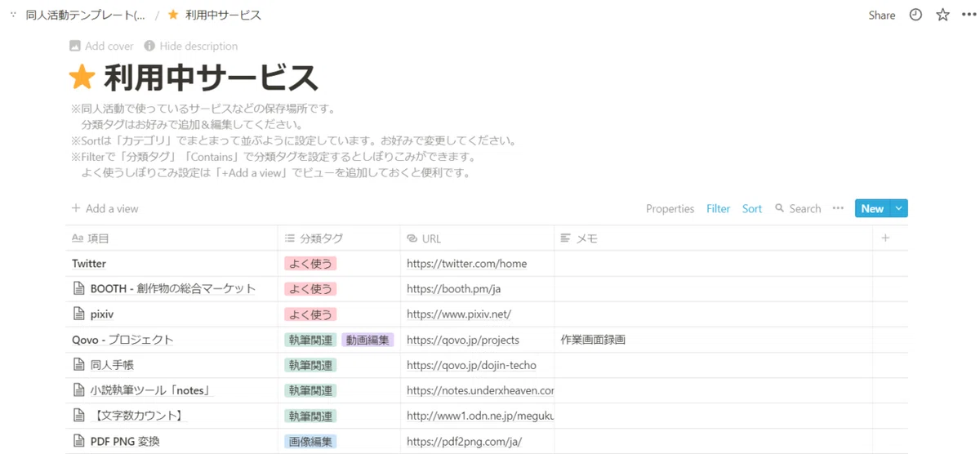Open page icon of PDF PNG 変換 row
The height and width of the screenshot is (454, 980).
pos(79,441)
